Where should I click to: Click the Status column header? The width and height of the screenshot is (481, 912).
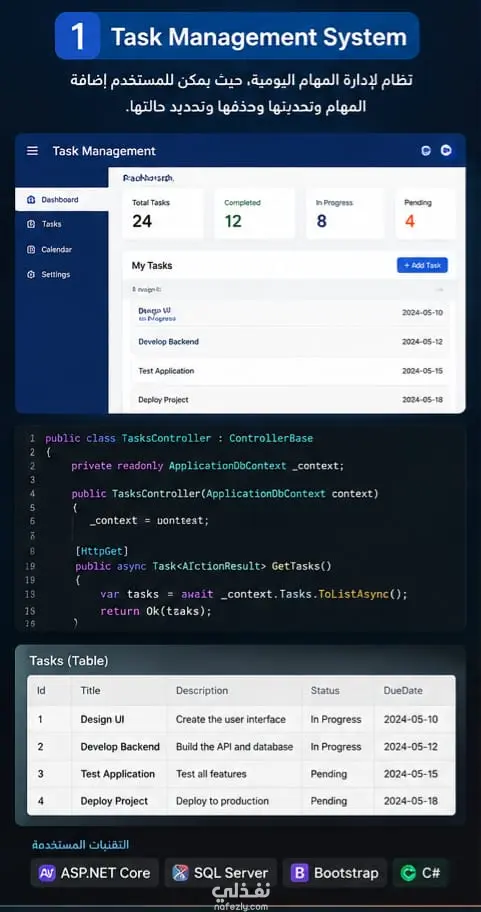click(x=325, y=690)
